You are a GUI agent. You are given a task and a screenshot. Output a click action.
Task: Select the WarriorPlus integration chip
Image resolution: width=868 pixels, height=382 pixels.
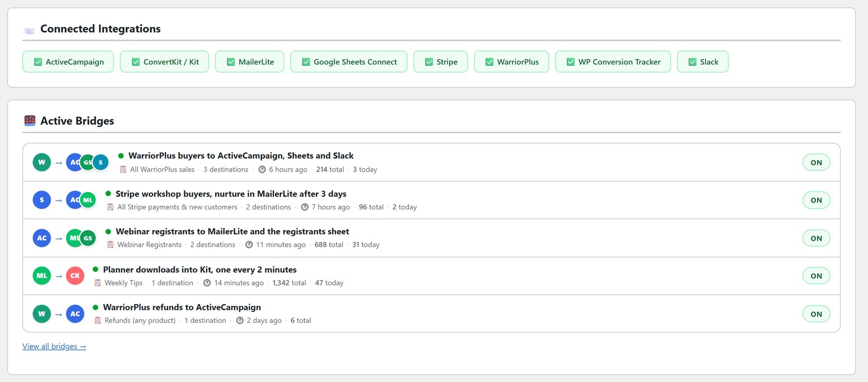click(x=512, y=62)
